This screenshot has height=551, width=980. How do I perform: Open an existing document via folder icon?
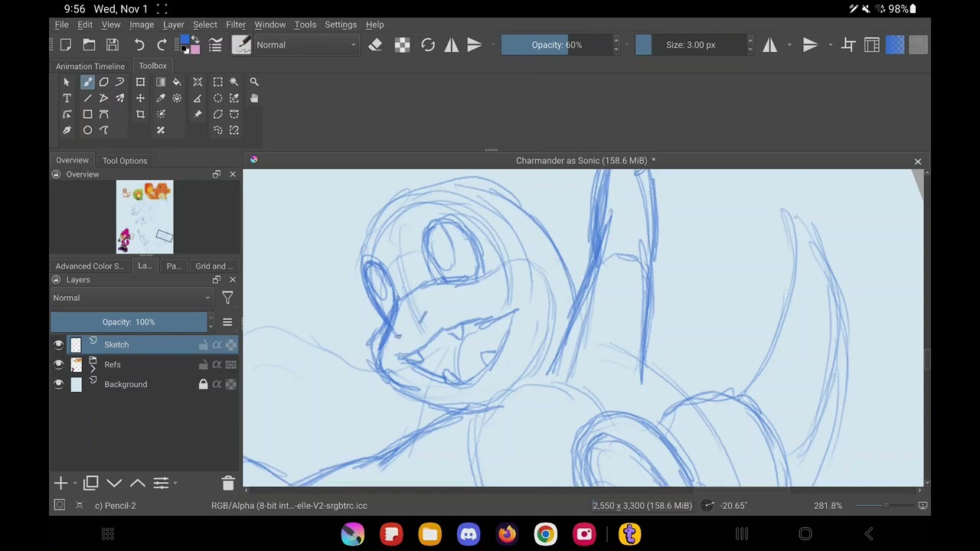89,45
